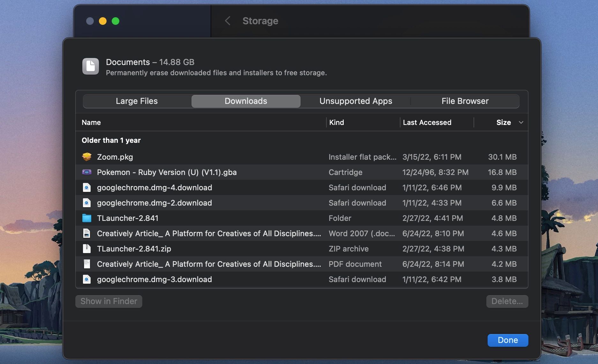Click the ZIP archive icon for TLauncher-2.841.zip
Viewport: 598px width, 364px height.
87,249
